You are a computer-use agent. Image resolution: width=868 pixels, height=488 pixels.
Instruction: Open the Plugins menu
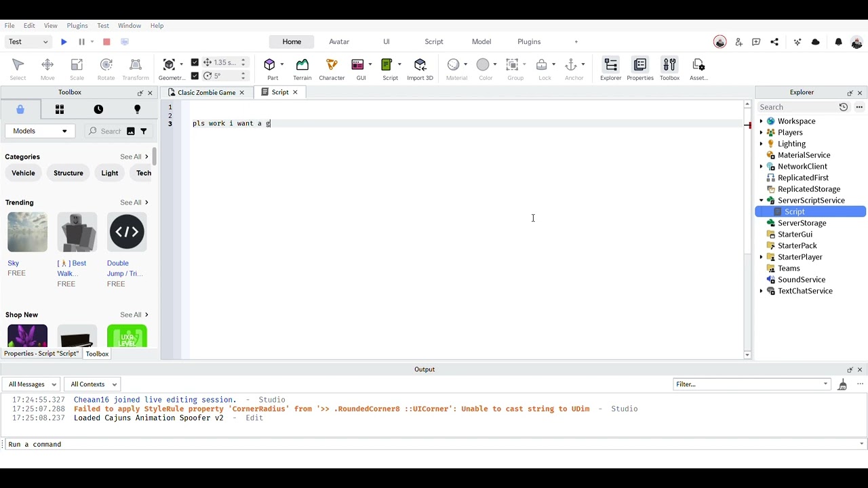coord(77,26)
